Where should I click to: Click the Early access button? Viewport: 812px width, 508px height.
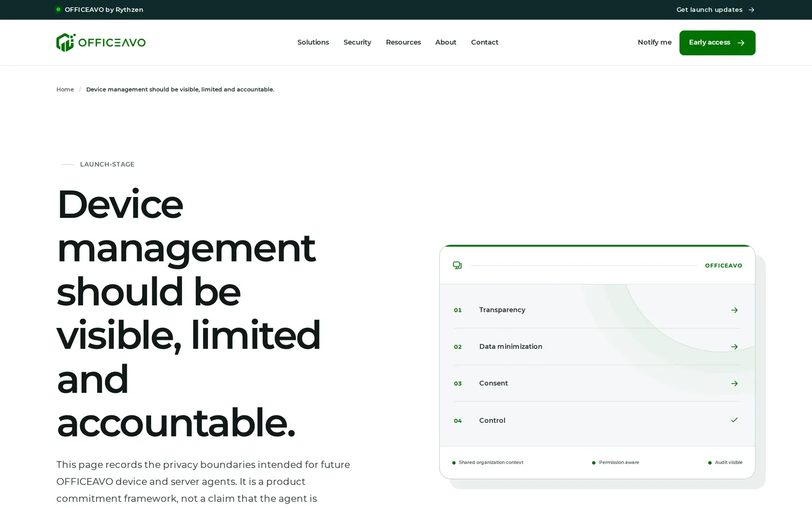pos(717,43)
